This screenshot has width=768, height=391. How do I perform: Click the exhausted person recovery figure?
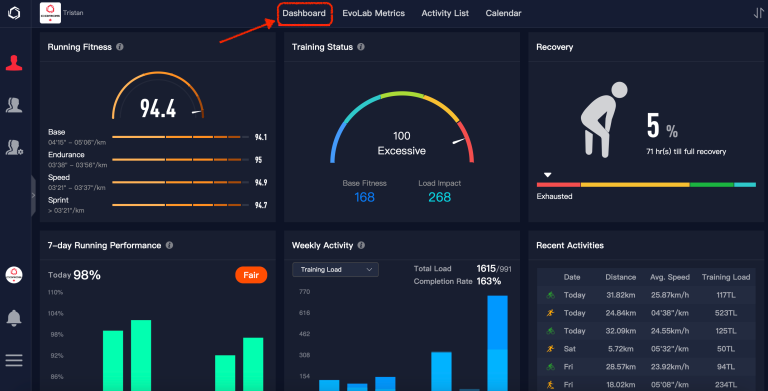point(604,120)
